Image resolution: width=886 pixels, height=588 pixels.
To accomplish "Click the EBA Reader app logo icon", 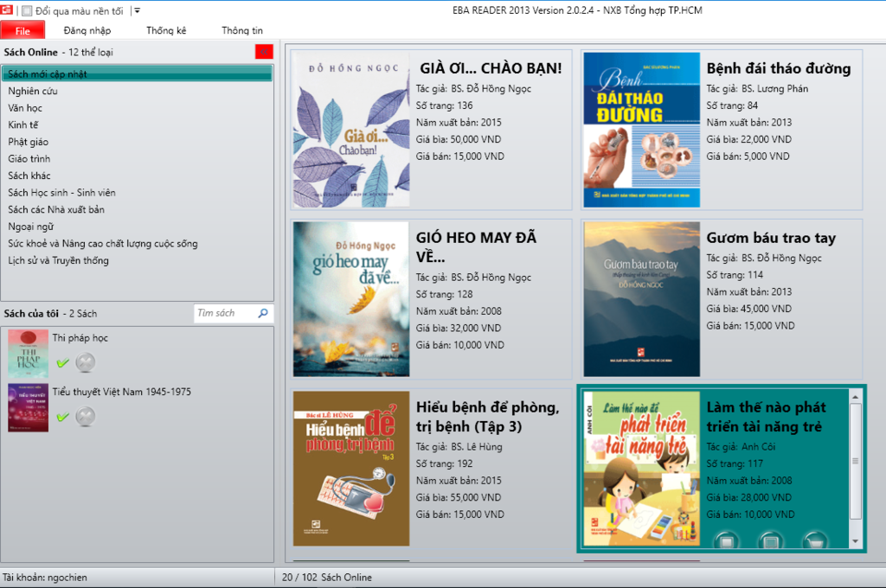I will (7, 10).
